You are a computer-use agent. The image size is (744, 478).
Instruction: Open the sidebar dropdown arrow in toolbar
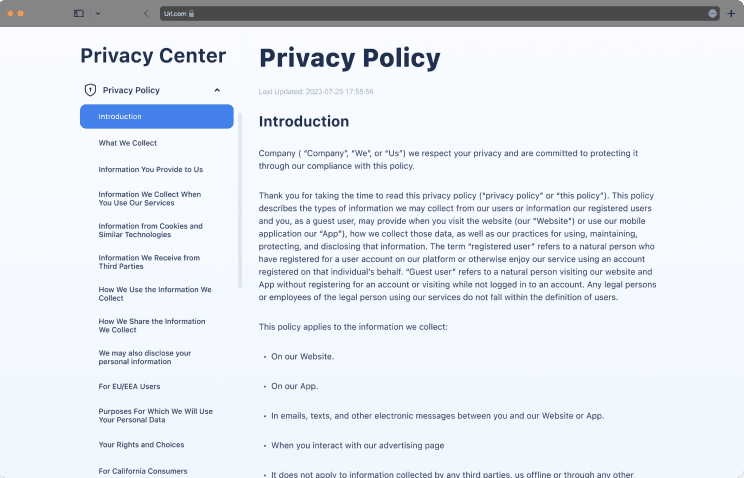click(98, 13)
